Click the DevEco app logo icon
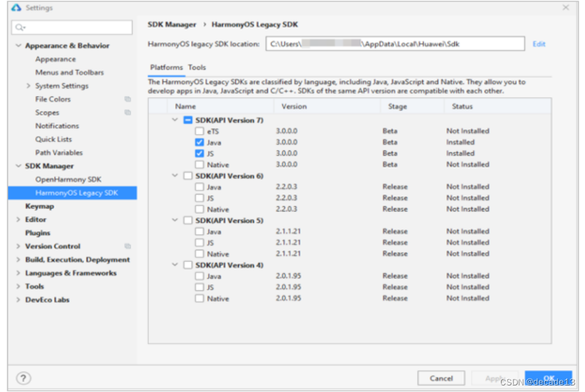 (x=16, y=7)
